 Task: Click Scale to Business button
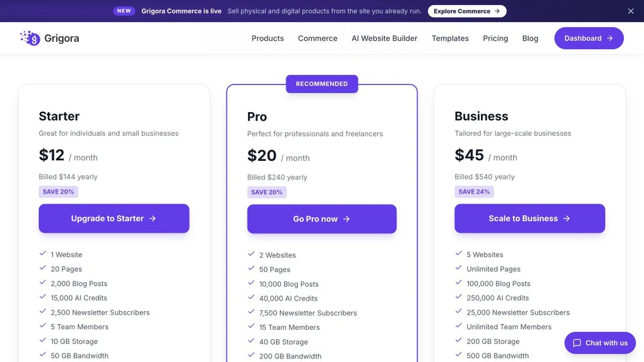click(x=530, y=218)
